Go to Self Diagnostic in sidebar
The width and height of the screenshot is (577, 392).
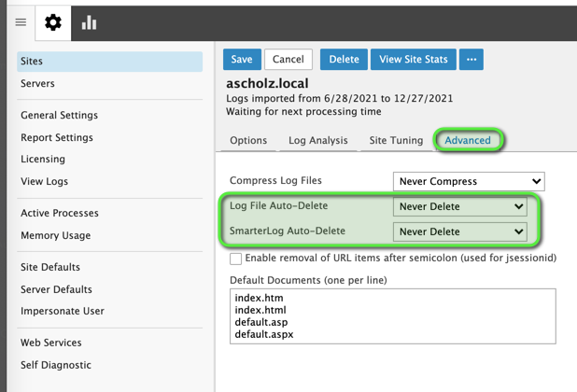(56, 365)
